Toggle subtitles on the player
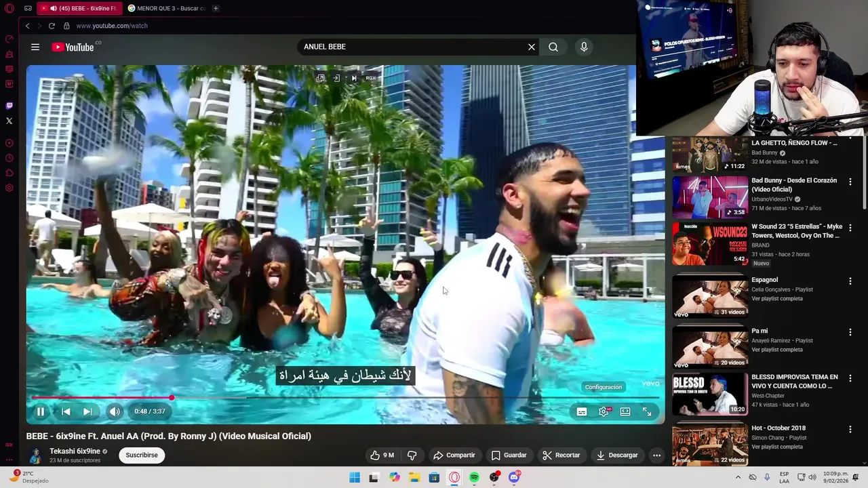The image size is (868, 488). click(x=582, y=411)
